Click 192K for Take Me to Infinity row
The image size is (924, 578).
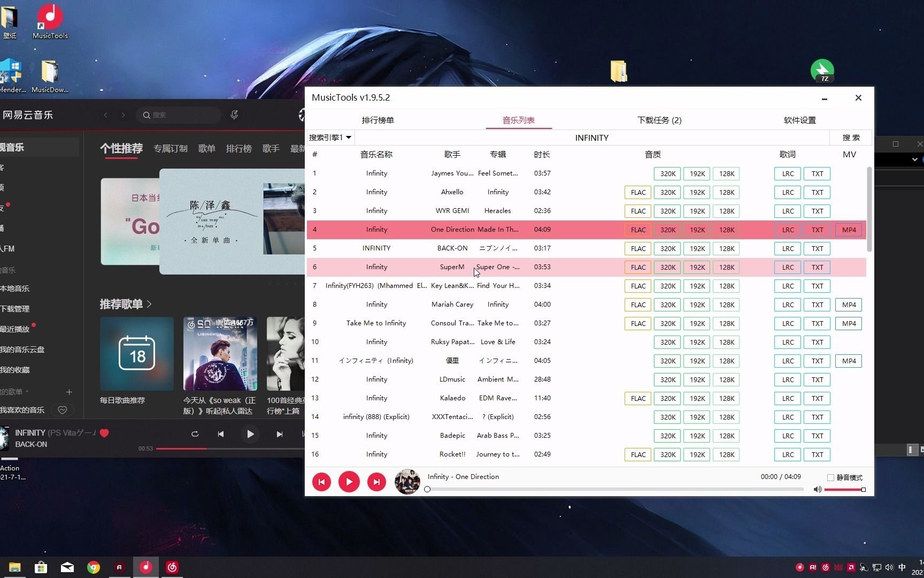[x=697, y=323]
